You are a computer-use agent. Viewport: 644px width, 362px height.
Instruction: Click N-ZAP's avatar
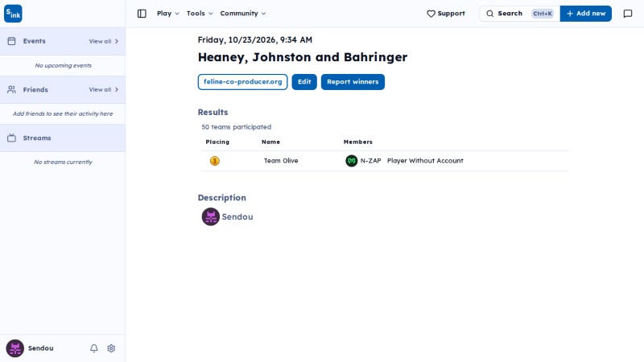pyautogui.click(x=352, y=161)
